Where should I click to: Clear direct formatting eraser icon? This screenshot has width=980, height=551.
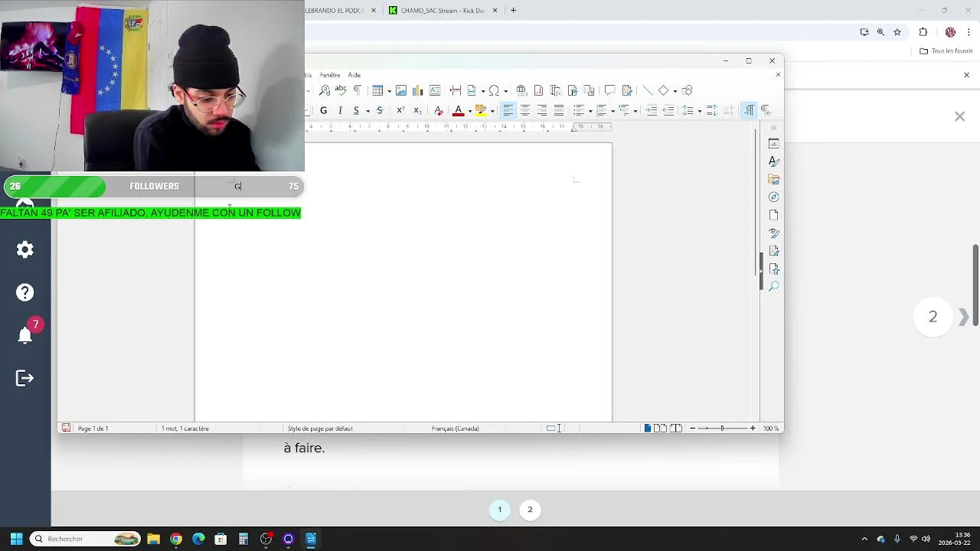click(x=439, y=110)
